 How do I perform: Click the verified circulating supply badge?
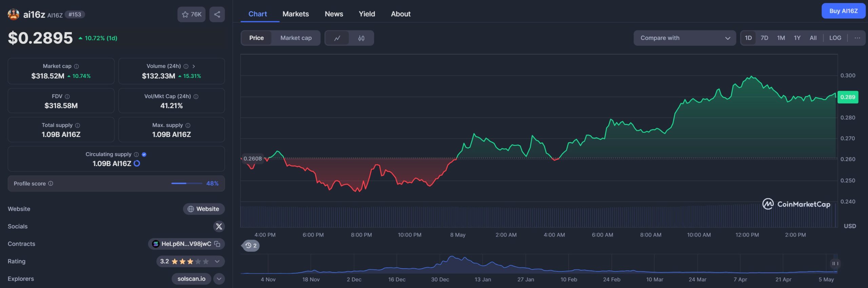(x=144, y=155)
